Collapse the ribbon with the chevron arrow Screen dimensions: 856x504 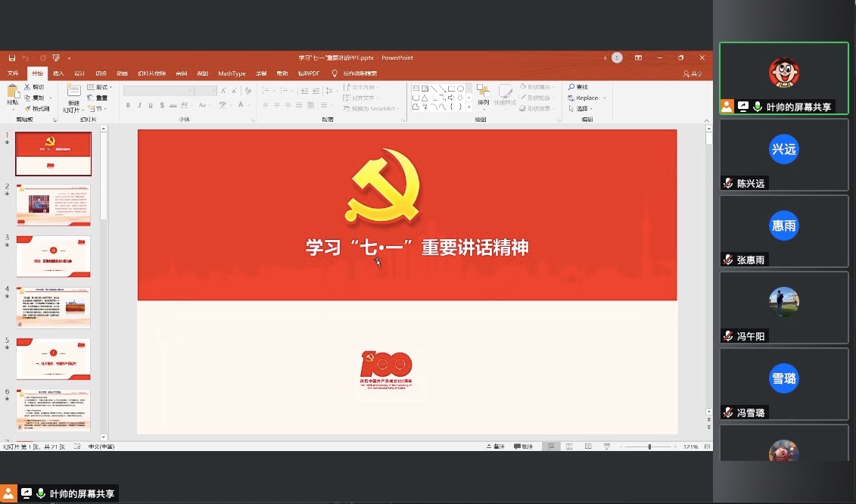click(x=706, y=120)
